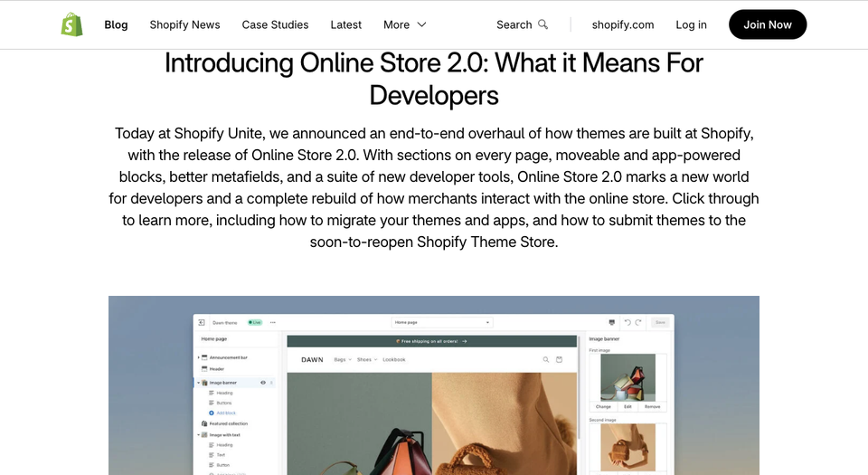Image resolution: width=868 pixels, height=475 pixels.
Task: Click the cart icon in the Dawn preview header
Action: (559, 360)
